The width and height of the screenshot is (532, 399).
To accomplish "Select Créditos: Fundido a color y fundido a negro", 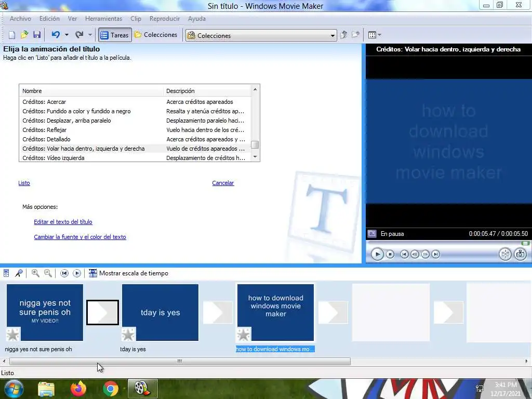I will pyautogui.click(x=135, y=111).
